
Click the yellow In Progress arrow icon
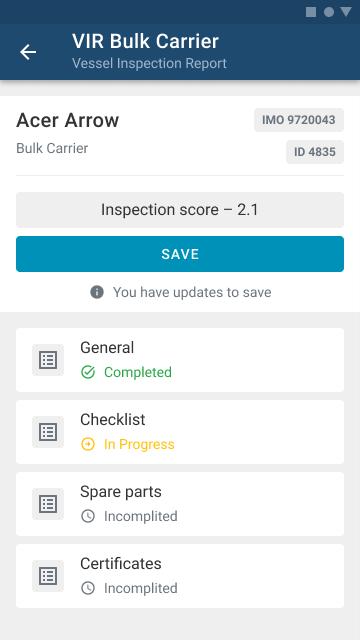point(88,444)
